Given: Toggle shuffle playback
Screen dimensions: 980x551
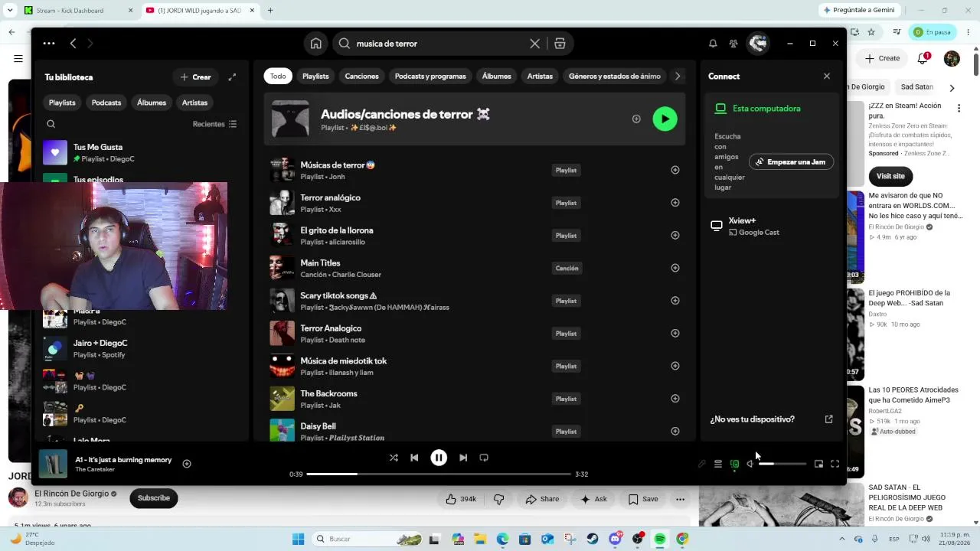Looking at the screenshot, I should (394, 458).
